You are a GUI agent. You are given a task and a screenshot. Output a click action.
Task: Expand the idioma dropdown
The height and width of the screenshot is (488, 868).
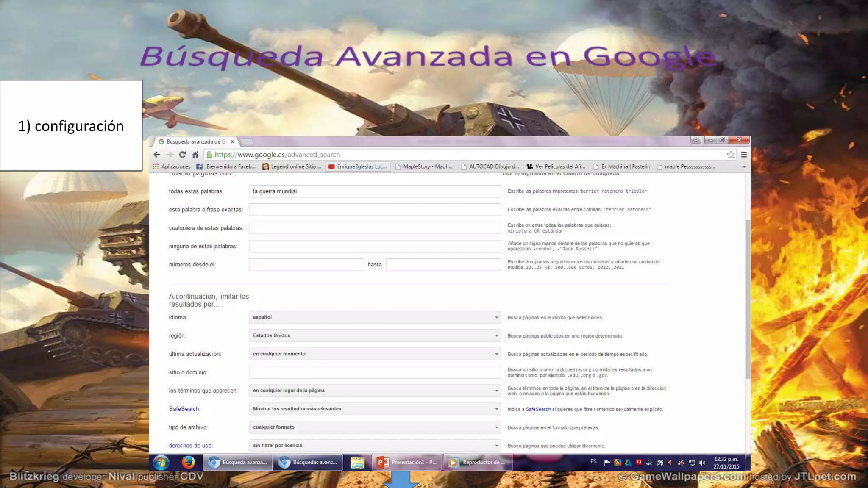click(x=375, y=317)
